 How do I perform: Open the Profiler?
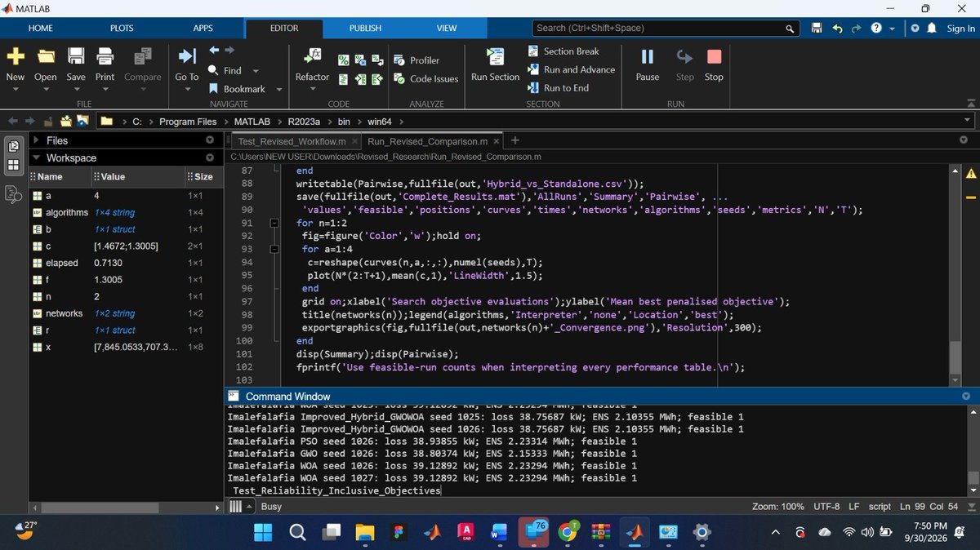(416, 60)
